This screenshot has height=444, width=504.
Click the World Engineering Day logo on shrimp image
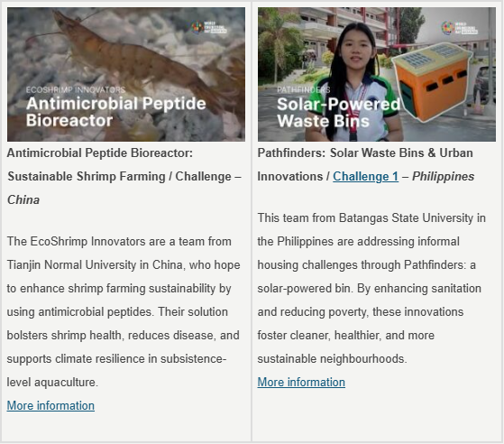pyautogui.click(x=209, y=27)
